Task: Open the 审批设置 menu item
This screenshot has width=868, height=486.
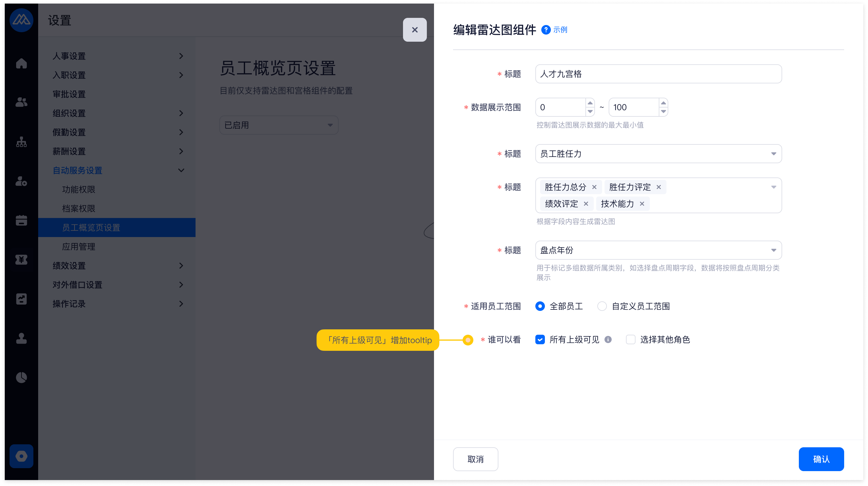Action: point(117,94)
